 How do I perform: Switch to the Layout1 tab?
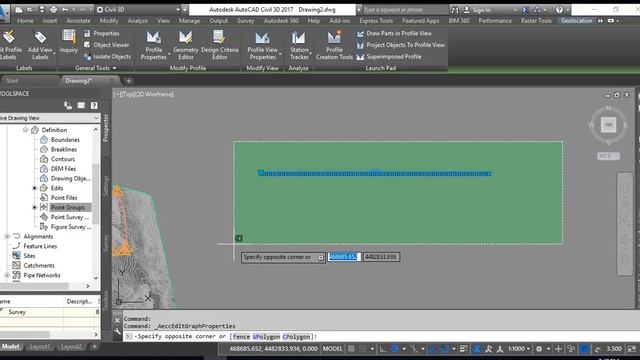40,347
